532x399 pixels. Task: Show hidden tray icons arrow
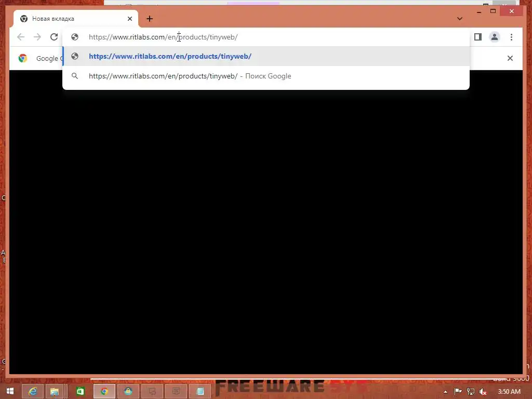coord(445,392)
